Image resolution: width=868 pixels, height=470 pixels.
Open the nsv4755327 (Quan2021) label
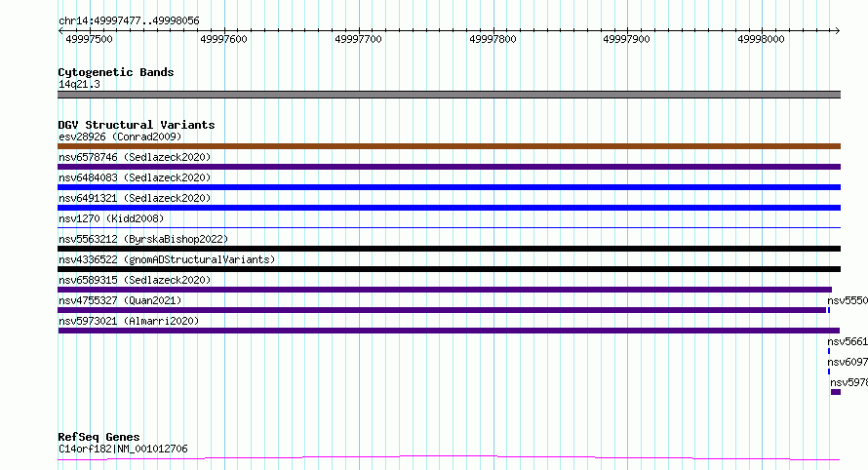pos(120,300)
